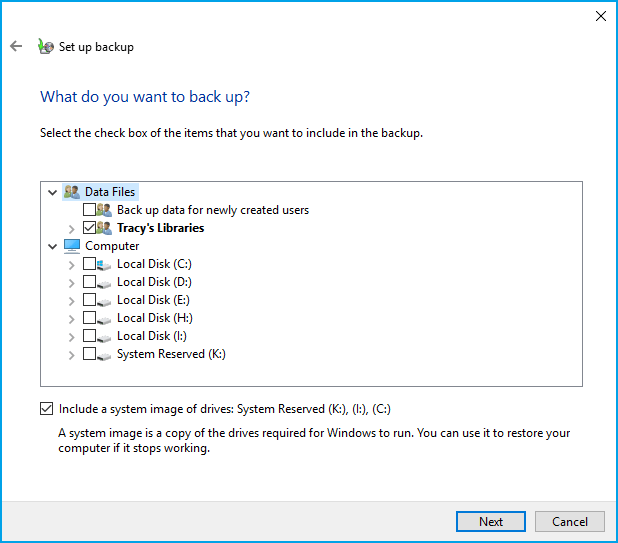Viewport: 618px width, 543px height.
Task: Enable backup data for newly created users
Action: click(90, 210)
